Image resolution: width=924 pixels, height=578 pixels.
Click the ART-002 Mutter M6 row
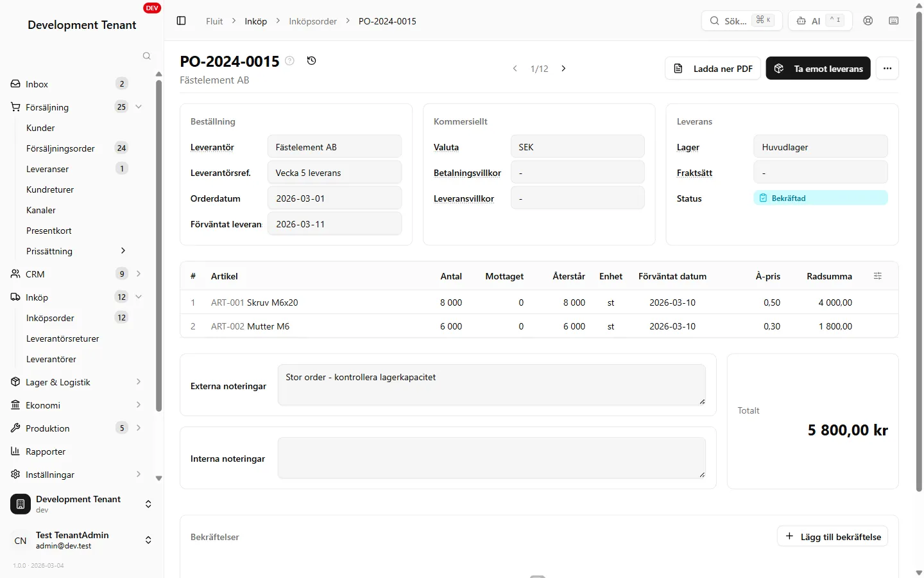[x=539, y=326]
